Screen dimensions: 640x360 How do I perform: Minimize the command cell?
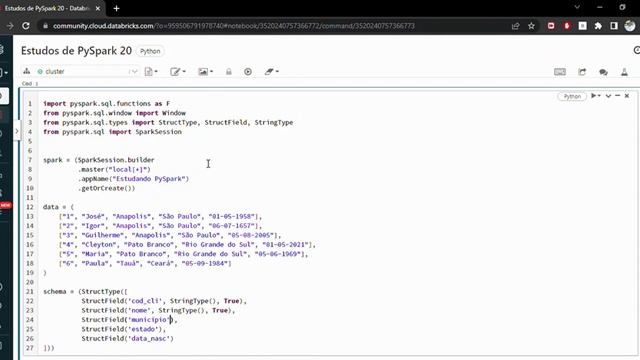point(618,96)
